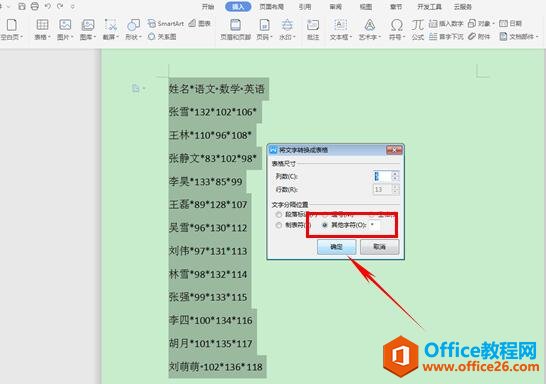Select the 其他字符 other character radio button

click(325, 225)
